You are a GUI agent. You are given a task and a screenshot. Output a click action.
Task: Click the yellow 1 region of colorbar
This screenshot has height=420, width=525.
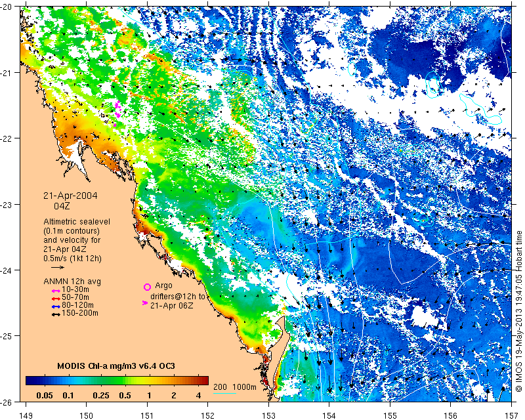tap(149, 381)
